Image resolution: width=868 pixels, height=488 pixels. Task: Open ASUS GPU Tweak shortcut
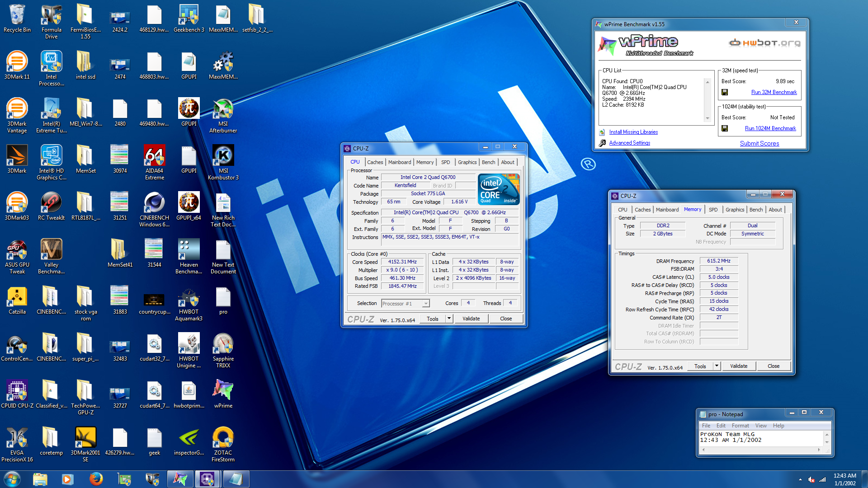tap(17, 257)
